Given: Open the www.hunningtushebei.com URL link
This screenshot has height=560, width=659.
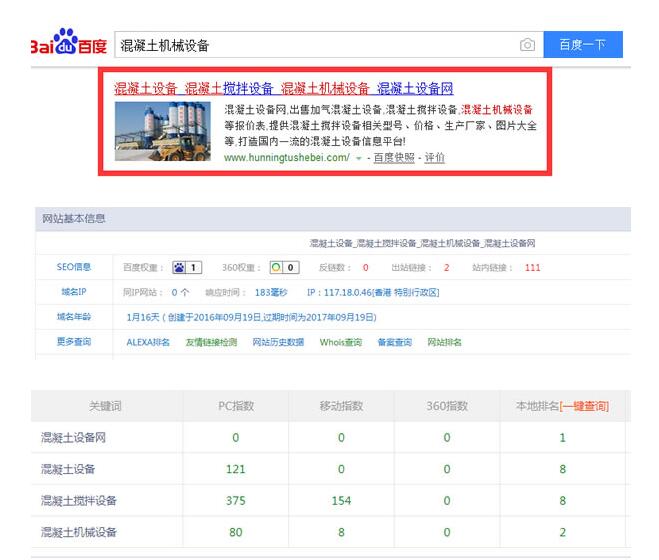Looking at the screenshot, I should pos(286,158).
